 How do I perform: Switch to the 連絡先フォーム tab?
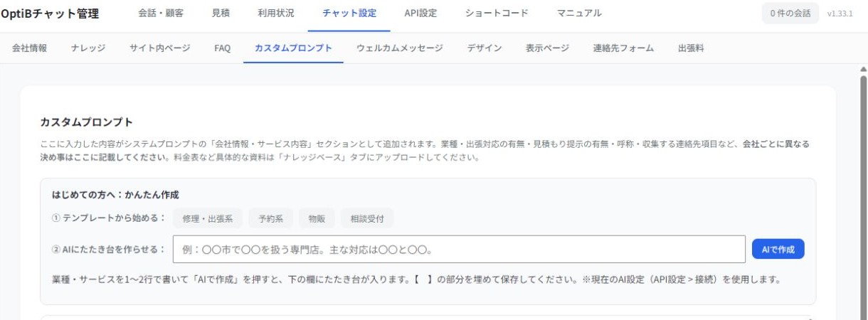pos(623,48)
